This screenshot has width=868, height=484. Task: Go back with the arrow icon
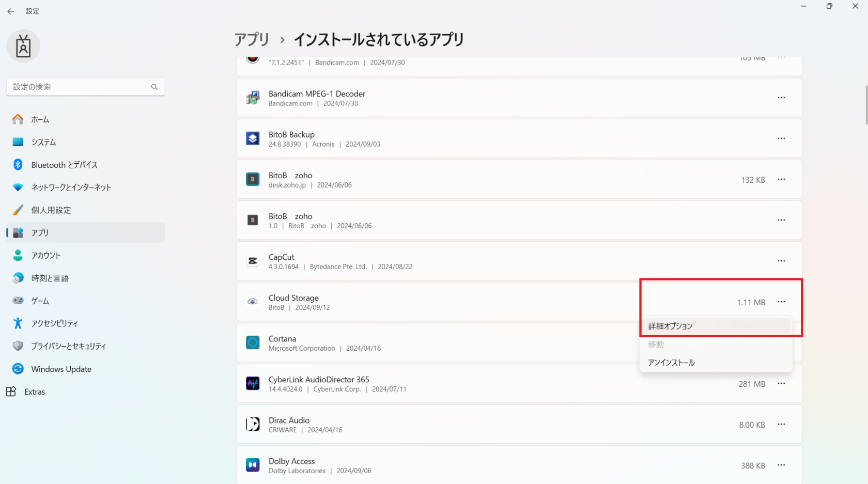click(x=11, y=11)
